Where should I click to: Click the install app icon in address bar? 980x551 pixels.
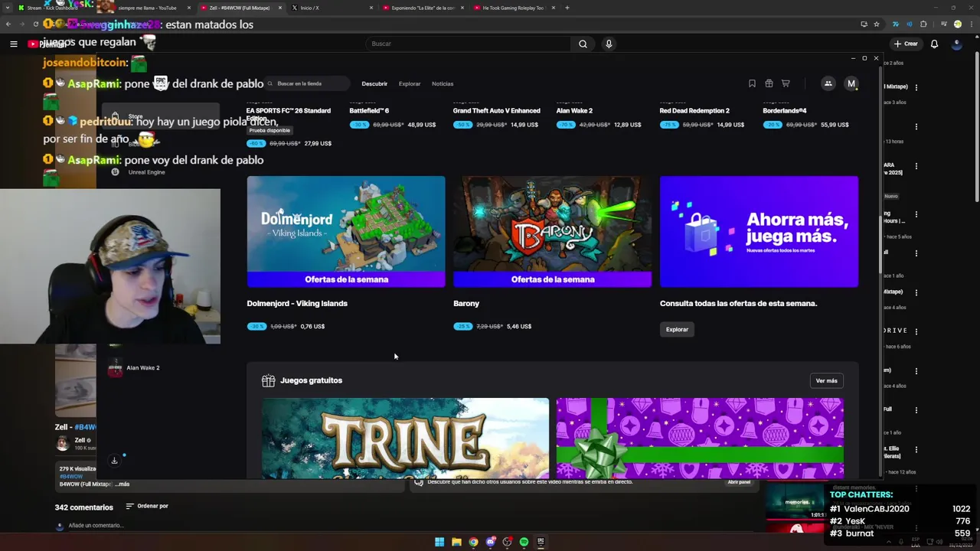[864, 24]
